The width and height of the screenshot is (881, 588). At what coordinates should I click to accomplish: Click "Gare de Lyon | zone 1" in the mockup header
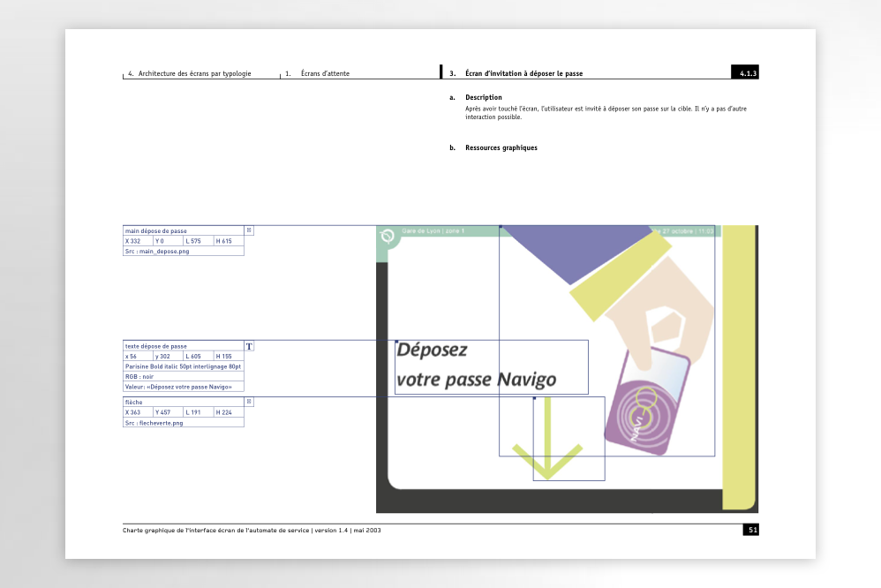[433, 231]
